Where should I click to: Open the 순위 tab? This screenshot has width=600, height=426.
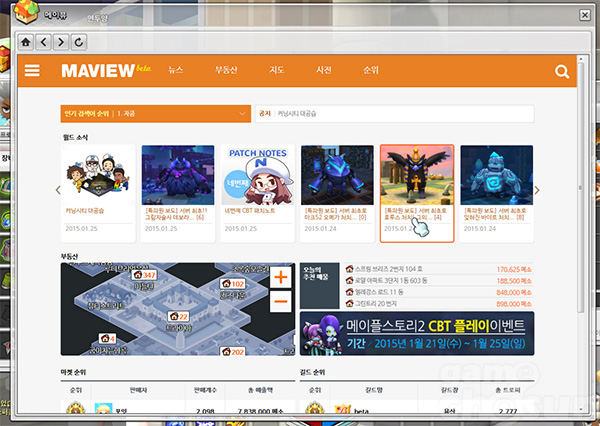pos(370,71)
